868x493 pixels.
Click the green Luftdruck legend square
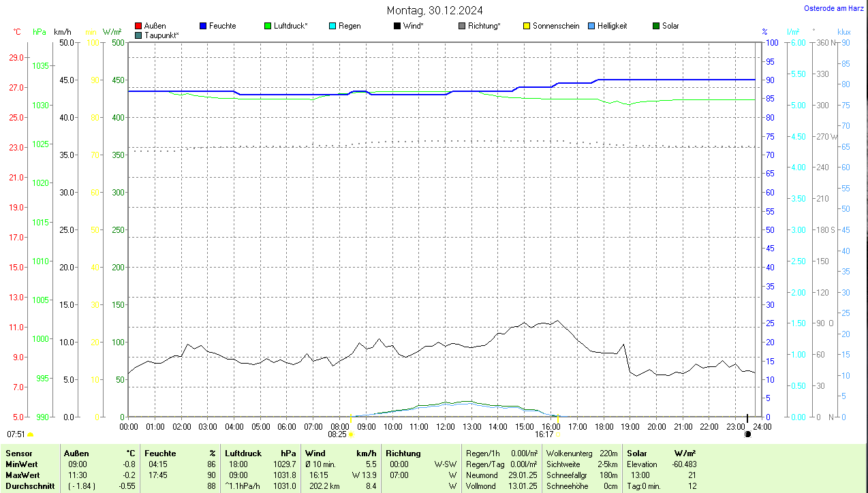click(x=268, y=26)
